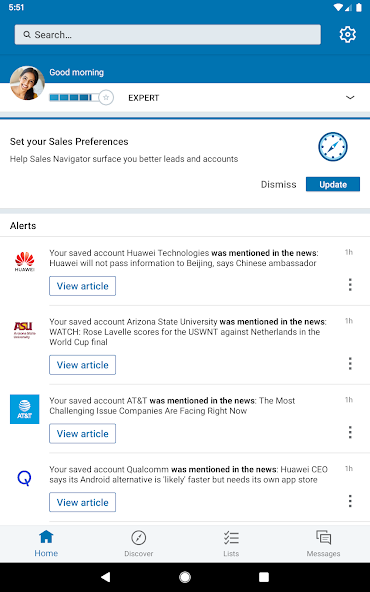This screenshot has width=370, height=592.
Task: Open the profile photo avatar
Action: pos(27,83)
